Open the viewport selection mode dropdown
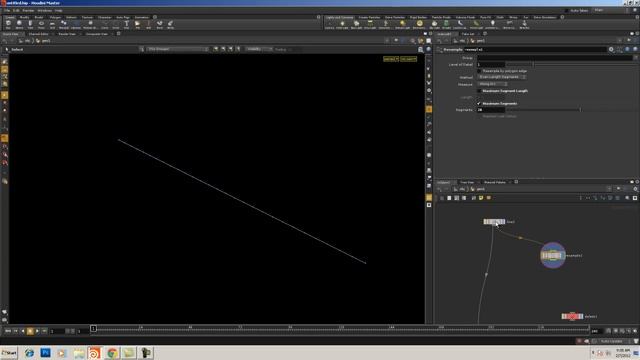This screenshot has height=360, width=640. pos(177,49)
